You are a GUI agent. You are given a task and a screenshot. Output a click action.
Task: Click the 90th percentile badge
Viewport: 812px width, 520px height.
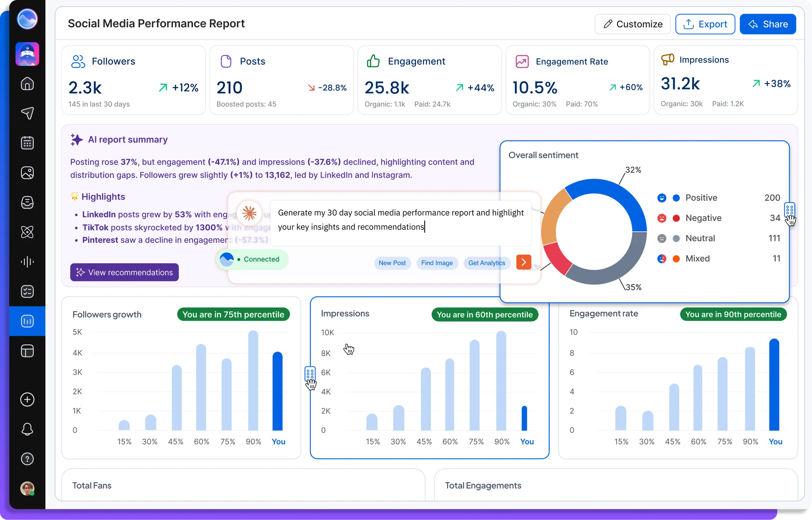point(733,315)
